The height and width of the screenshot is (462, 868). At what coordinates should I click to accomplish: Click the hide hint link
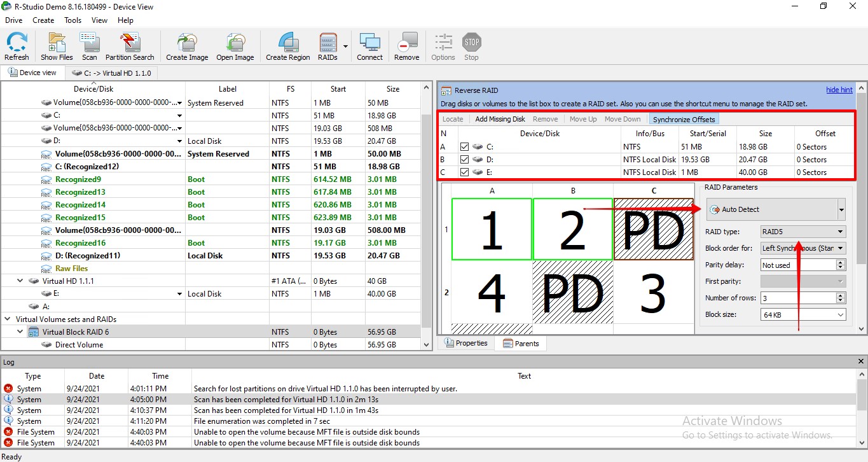[x=839, y=89]
